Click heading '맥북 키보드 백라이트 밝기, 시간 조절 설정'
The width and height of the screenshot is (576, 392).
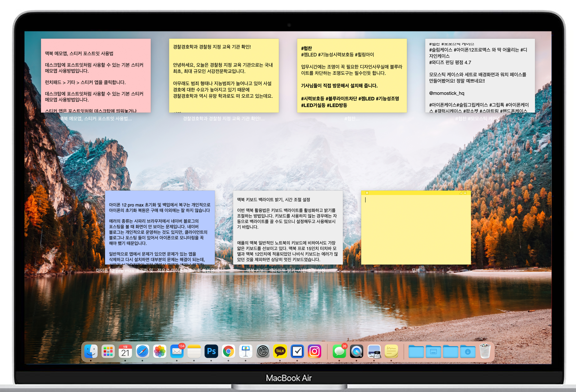click(x=274, y=200)
